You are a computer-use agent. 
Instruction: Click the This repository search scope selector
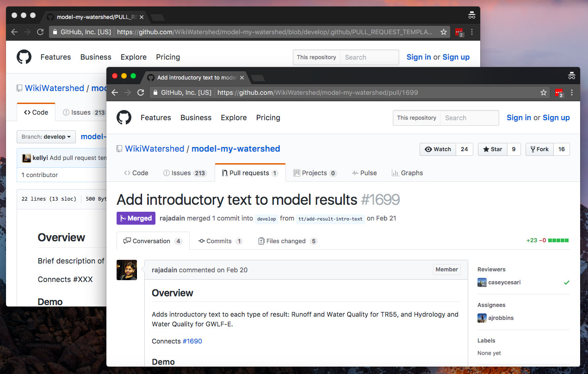click(416, 117)
